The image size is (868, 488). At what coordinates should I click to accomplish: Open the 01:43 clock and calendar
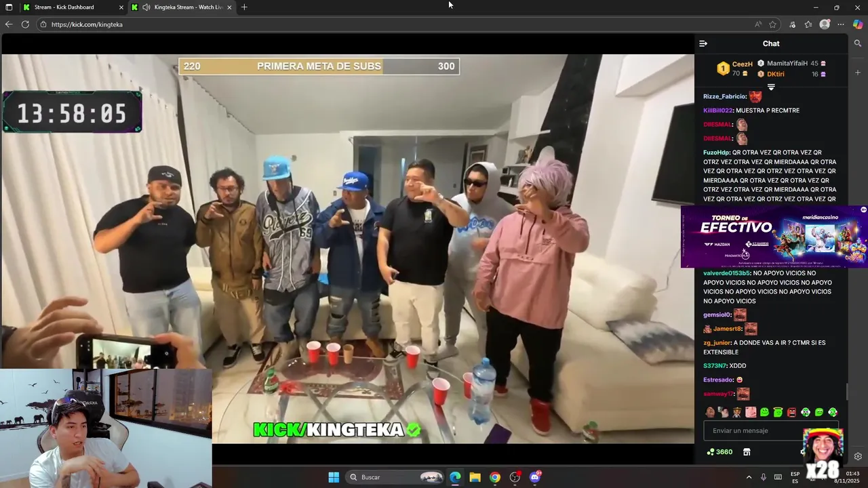pos(848,477)
